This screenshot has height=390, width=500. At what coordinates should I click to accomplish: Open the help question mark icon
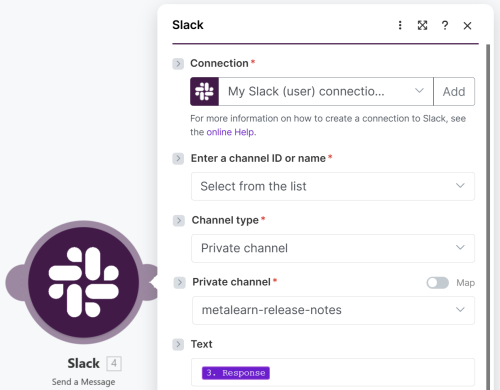(445, 25)
